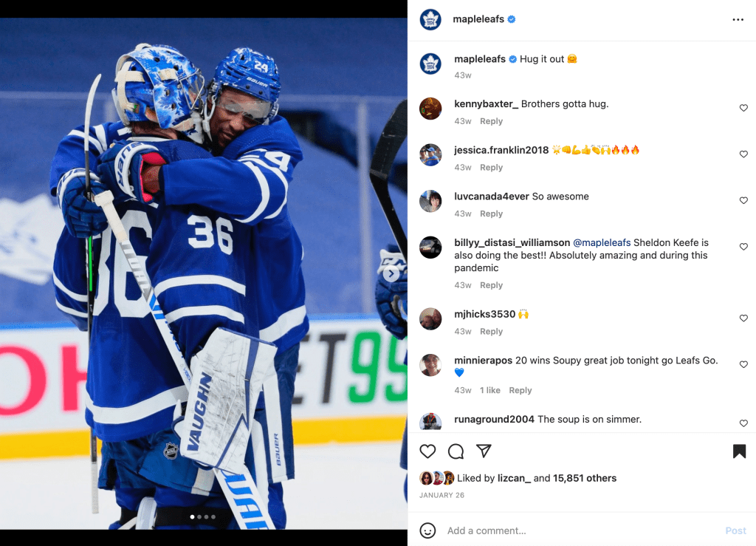
Task: Reply to billyy_distasi_williamson's comment
Action: point(491,285)
